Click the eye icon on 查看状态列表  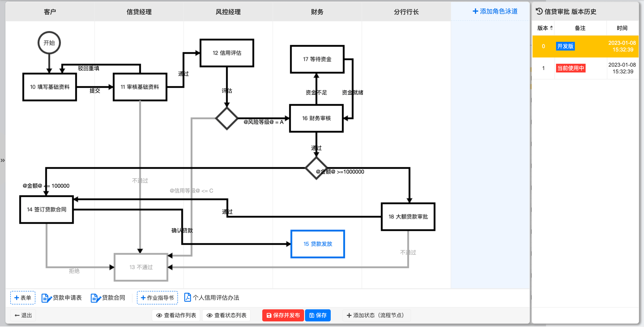pyautogui.click(x=209, y=316)
